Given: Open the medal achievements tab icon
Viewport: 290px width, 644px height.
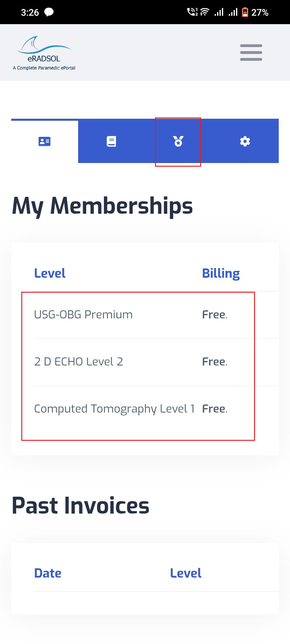Looking at the screenshot, I should (178, 141).
